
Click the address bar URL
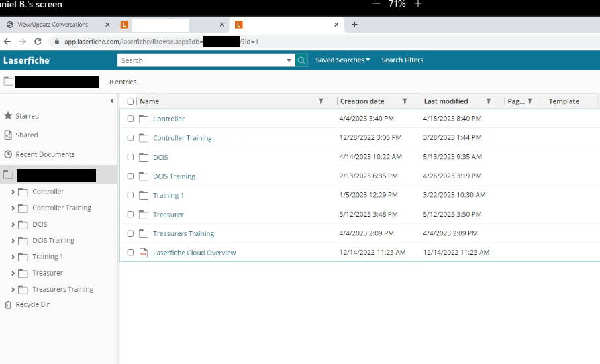pos(161,42)
